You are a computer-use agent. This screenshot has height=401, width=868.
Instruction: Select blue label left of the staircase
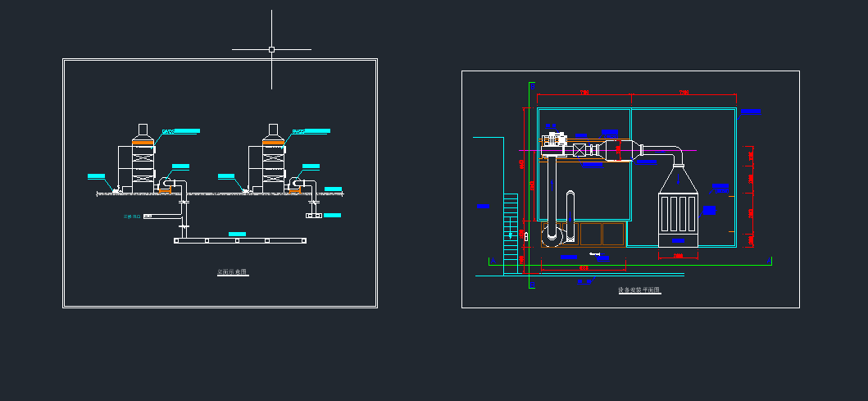483,206
